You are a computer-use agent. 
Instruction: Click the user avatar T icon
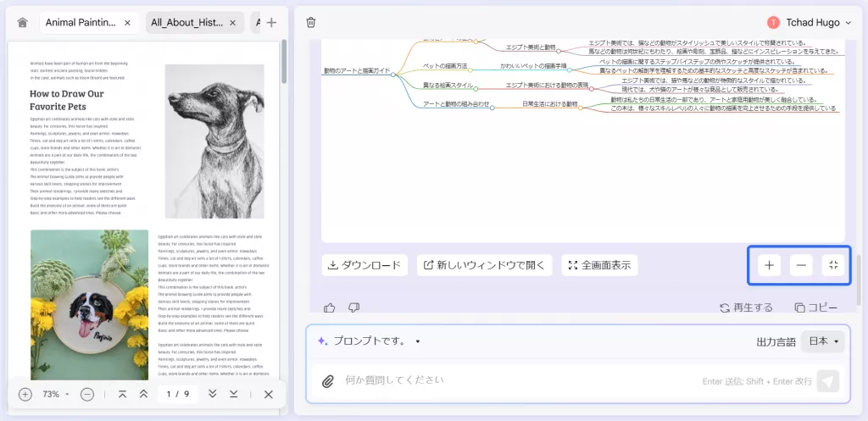[x=773, y=23]
